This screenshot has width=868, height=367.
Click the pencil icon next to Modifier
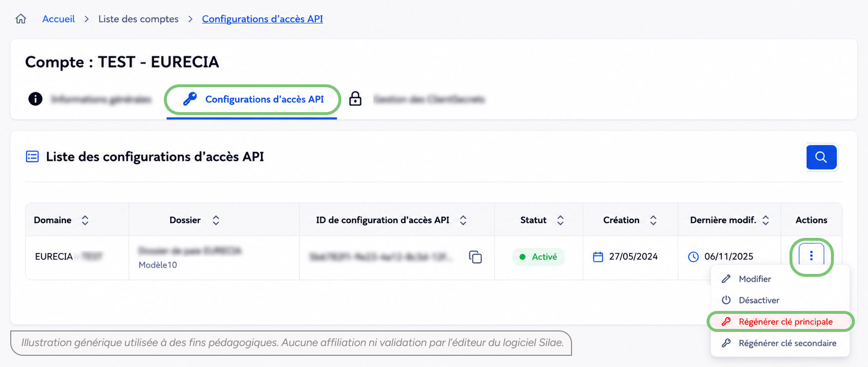coord(726,279)
